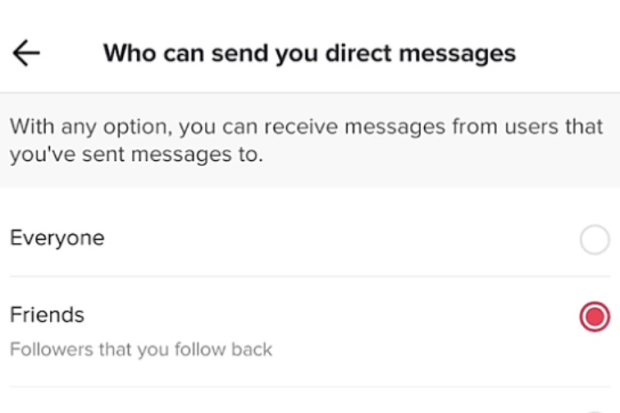
Task: Click the word "Who" in the page title
Action: tap(127, 53)
